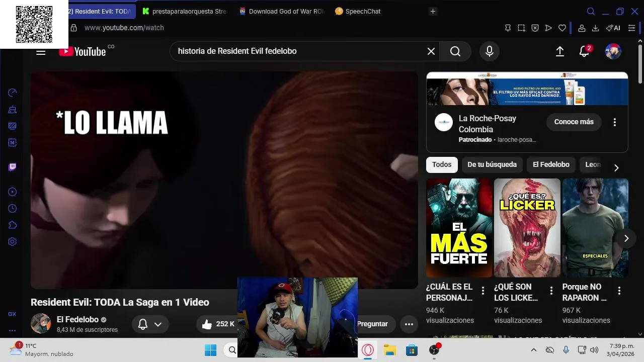Submit search with YouTube magnifier button
Screen dimensions: 644x362
coord(455,51)
